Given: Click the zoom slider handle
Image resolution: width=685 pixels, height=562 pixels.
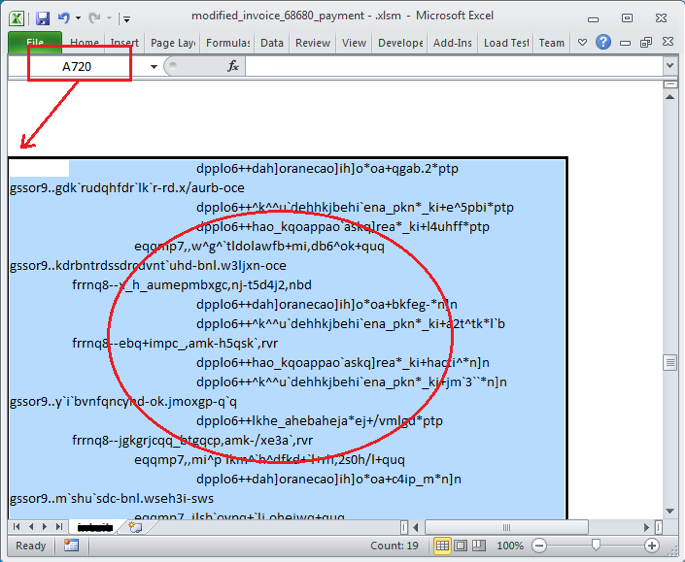Looking at the screenshot, I should (596, 546).
